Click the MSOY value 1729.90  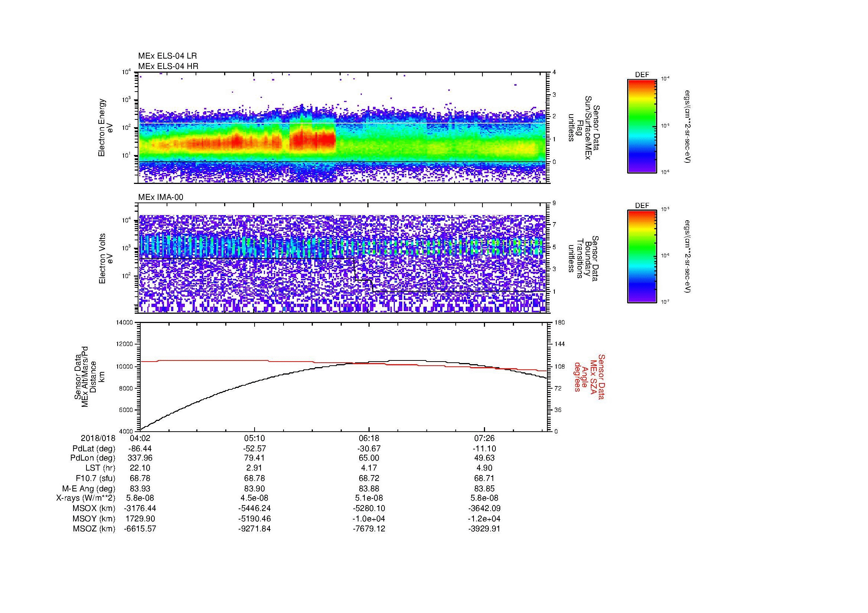pos(140,518)
